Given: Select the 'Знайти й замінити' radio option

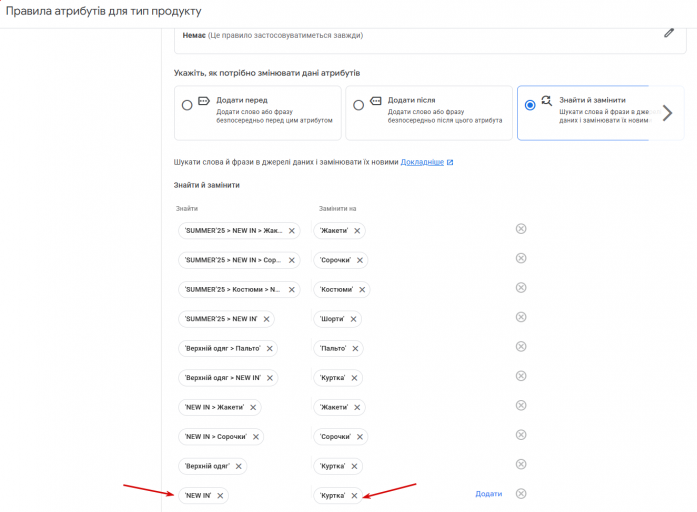Looking at the screenshot, I should pyautogui.click(x=529, y=104).
